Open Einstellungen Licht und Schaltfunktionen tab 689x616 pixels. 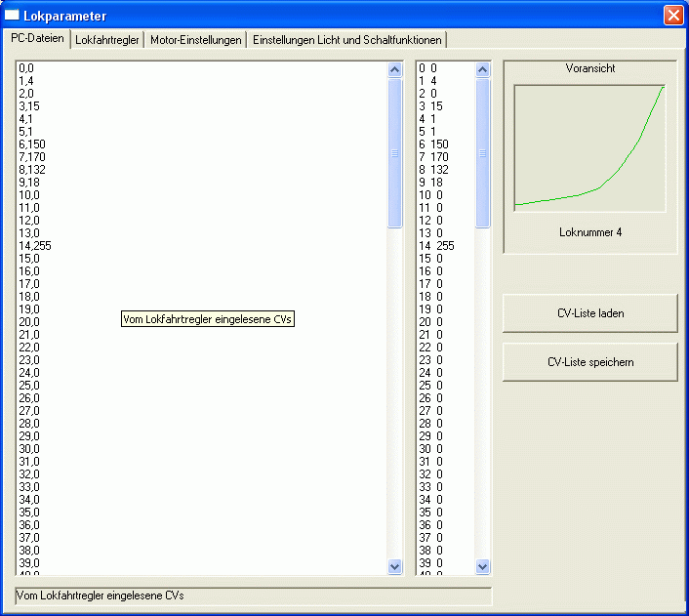point(347,40)
